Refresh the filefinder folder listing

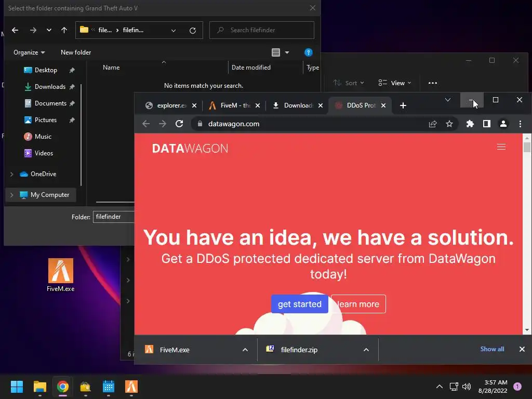coord(193,30)
